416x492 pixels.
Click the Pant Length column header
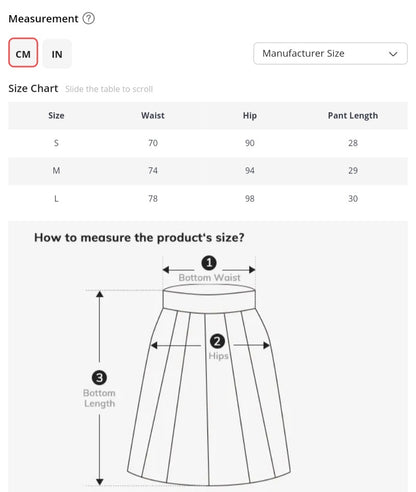pos(353,116)
